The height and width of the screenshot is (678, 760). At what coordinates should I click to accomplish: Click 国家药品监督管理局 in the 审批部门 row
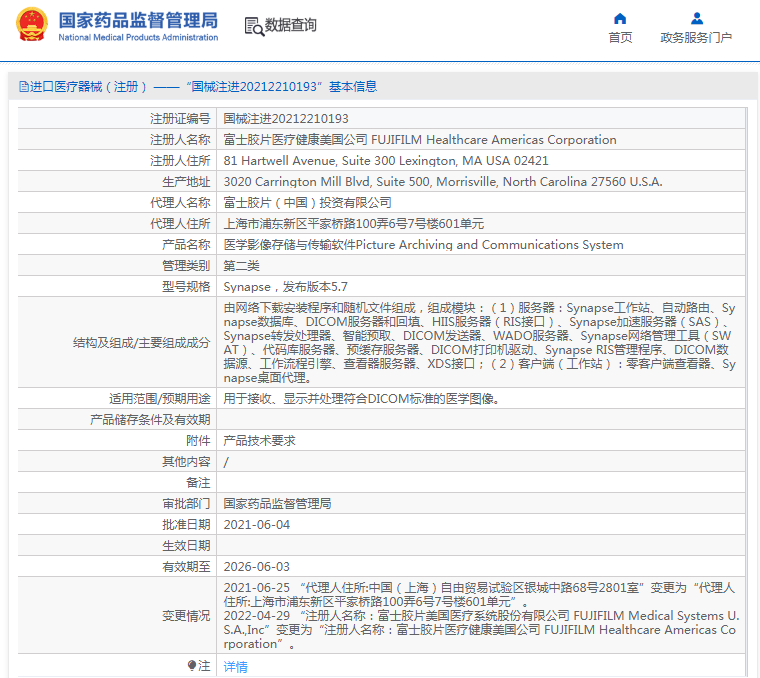click(277, 504)
